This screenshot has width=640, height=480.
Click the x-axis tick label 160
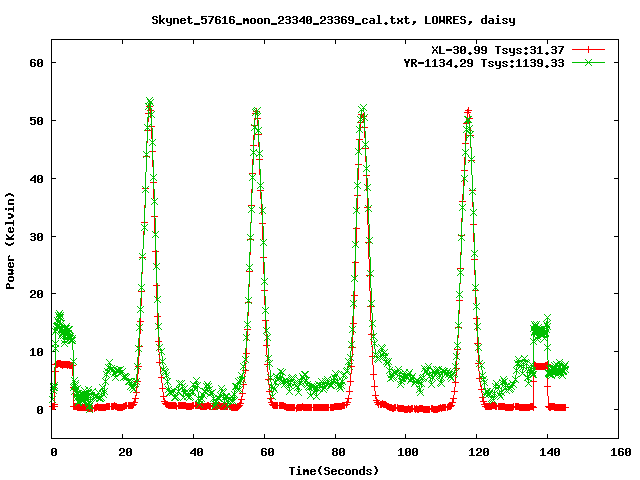(x=621, y=452)
